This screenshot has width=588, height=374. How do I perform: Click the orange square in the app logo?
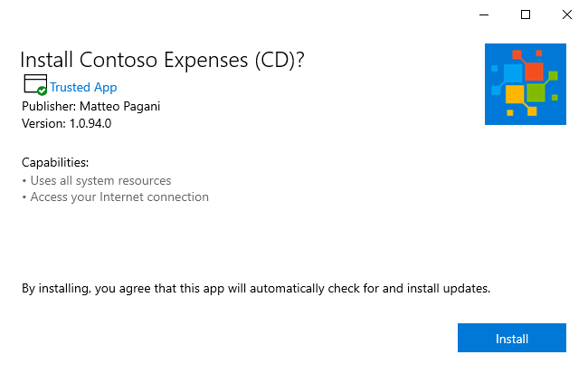(534, 71)
